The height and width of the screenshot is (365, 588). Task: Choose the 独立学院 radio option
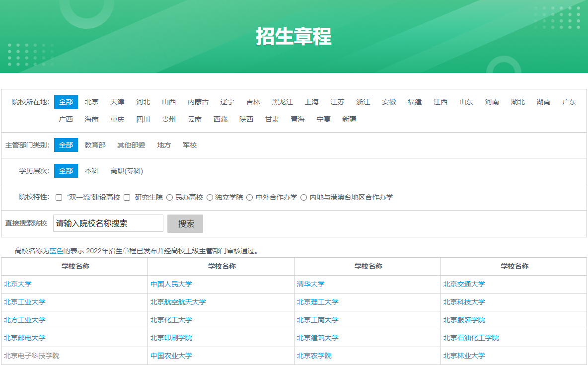(210, 197)
